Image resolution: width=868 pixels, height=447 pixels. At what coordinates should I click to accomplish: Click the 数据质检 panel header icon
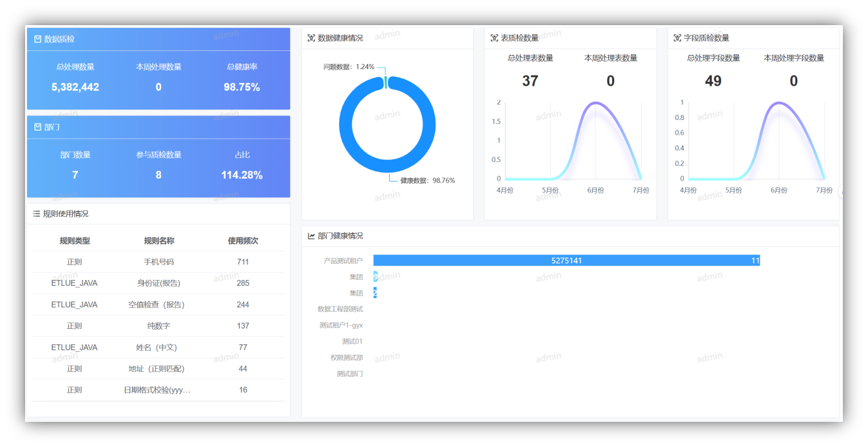[37, 39]
